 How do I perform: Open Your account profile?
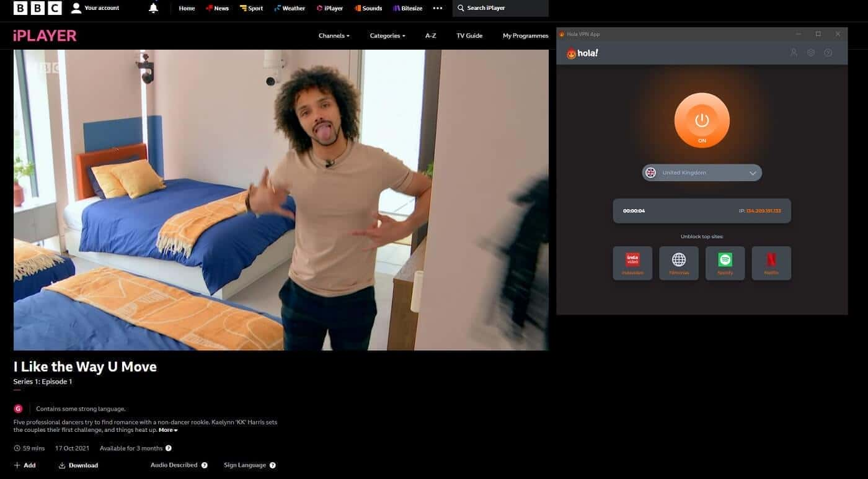click(95, 8)
